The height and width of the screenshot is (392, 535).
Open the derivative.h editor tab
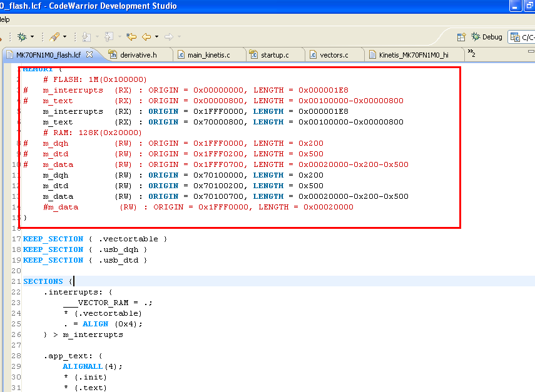point(138,55)
